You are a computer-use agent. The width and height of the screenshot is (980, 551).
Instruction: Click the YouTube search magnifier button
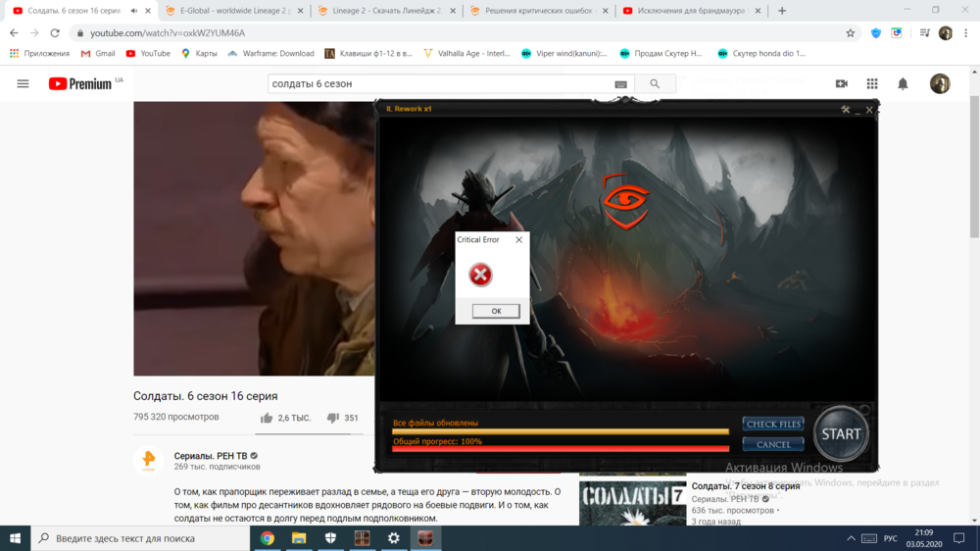click(654, 84)
